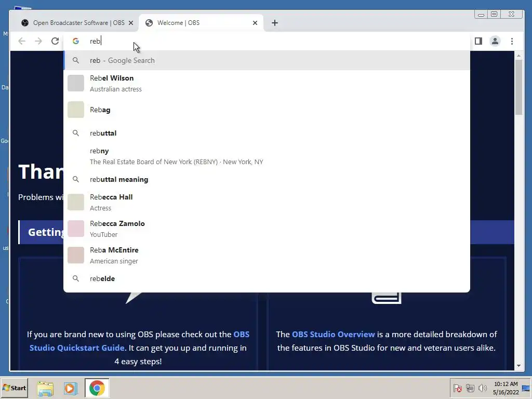Viewport: 532px width, 399px height.
Task: Switch to Open Broadcaster Software | OBS tab
Action: (x=77, y=23)
